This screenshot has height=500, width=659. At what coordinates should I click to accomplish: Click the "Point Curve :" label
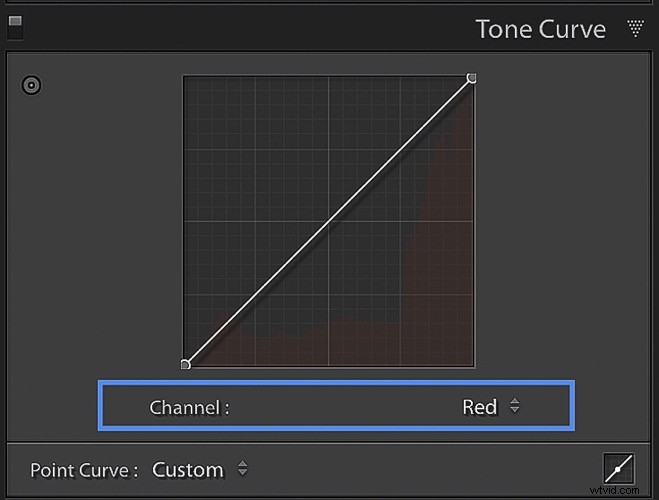[x=84, y=470]
